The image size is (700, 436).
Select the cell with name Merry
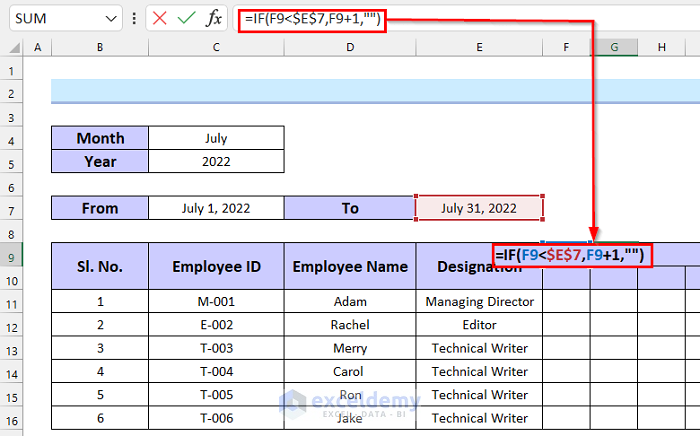click(x=350, y=348)
